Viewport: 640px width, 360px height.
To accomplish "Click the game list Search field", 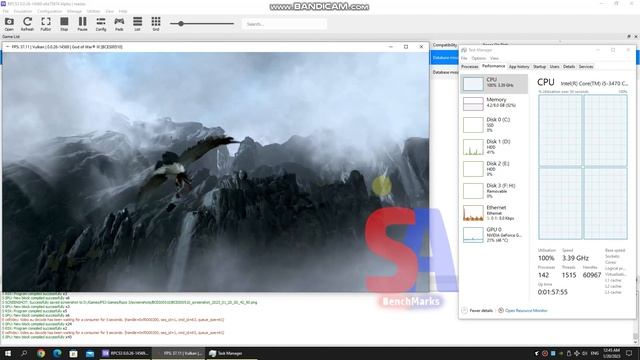I will click(x=284, y=24).
